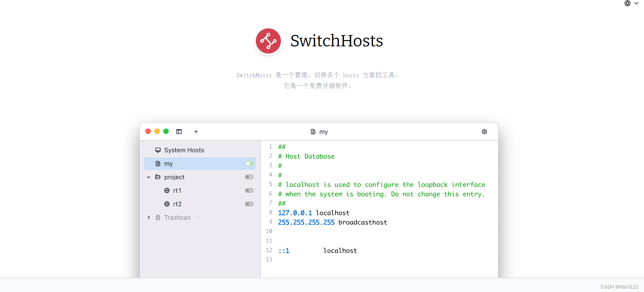
Task: Select System Hosts in the sidebar
Action: point(200,150)
